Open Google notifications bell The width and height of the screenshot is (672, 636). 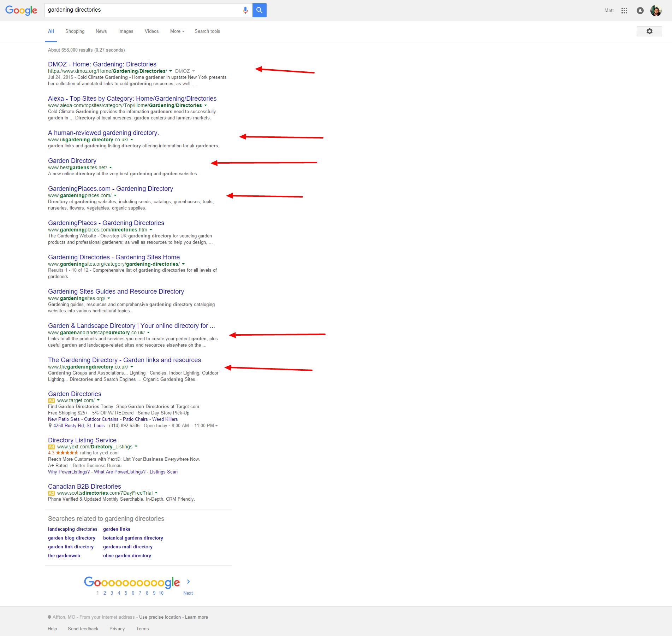pyautogui.click(x=640, y=11)
